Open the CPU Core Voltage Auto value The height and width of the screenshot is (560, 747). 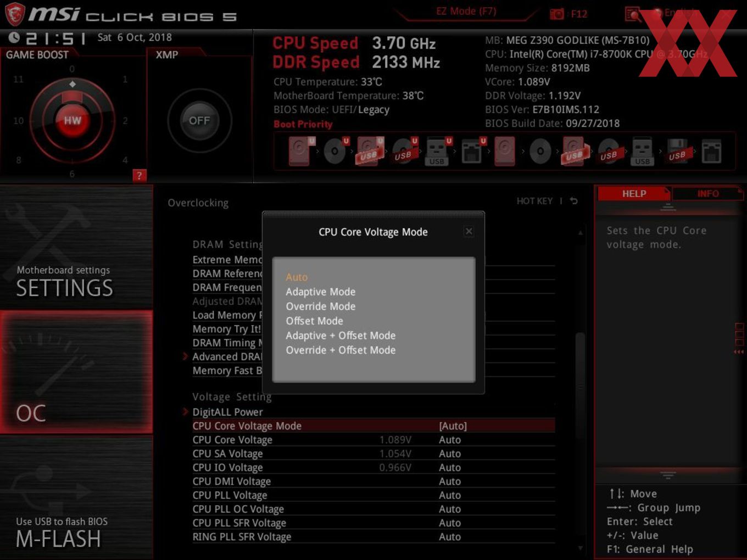(x=449, y=440)
